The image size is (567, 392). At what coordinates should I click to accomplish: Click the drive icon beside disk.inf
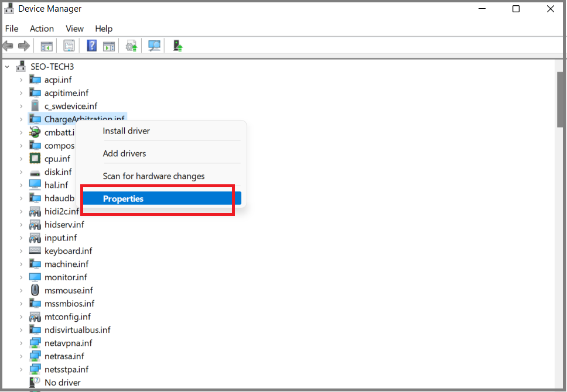click(x=35, y=173)
